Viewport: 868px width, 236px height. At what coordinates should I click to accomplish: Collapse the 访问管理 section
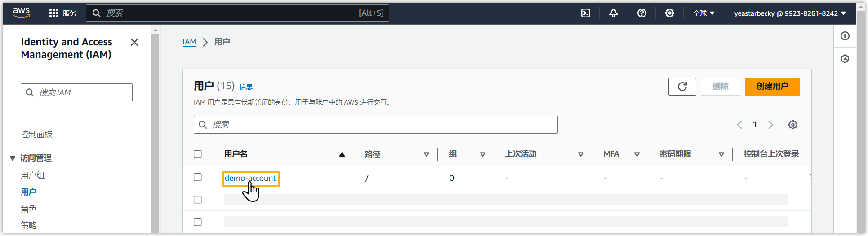pos(13,158)
